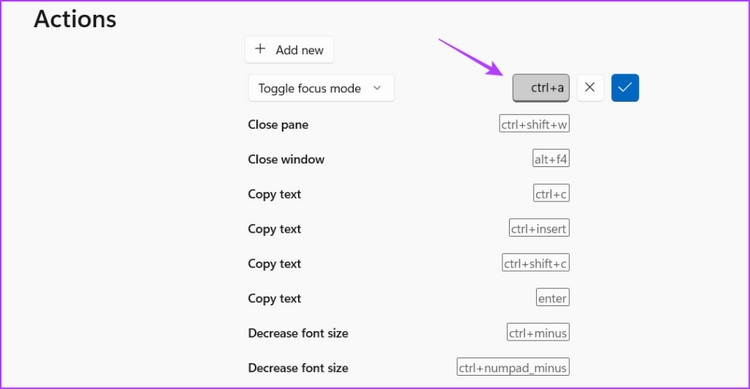The image size is (750, 389).
Task: Select the Close window action
Action: pyautogui.click(x=286, y=159)
